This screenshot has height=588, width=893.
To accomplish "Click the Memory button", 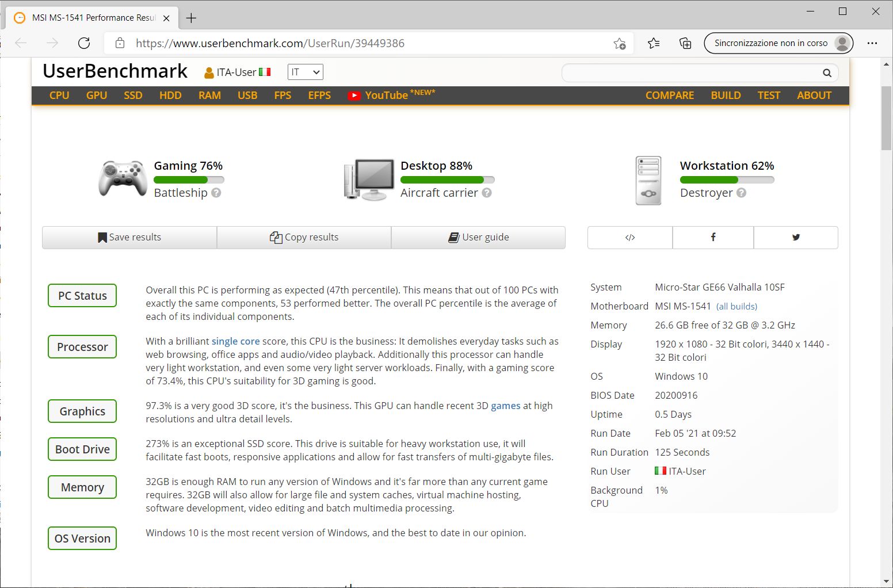I will coord(82,487).
